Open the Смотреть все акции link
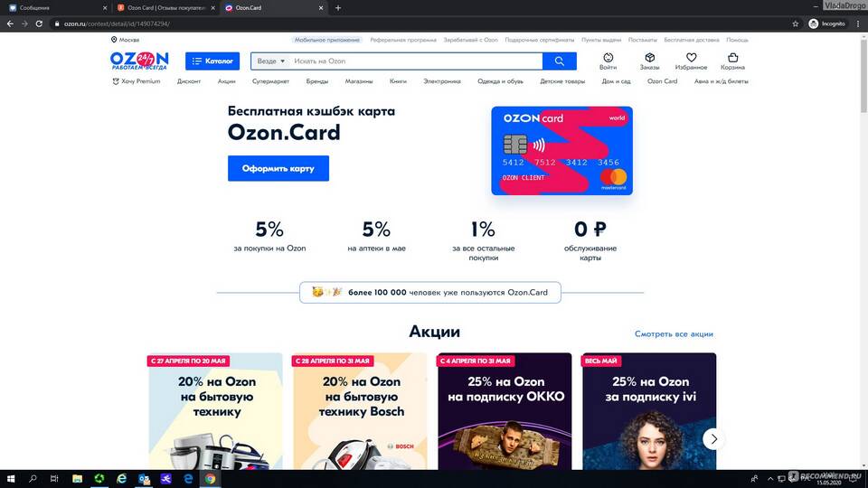The image size is (868, 488). 674,334
